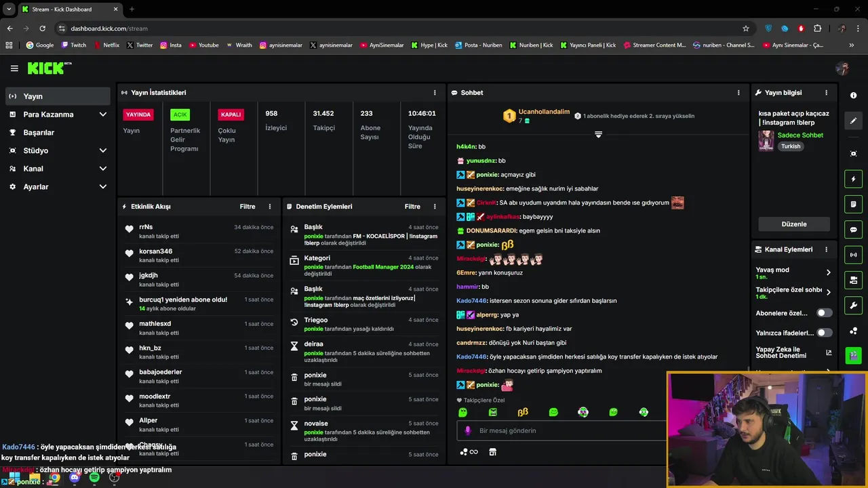Click the YAYINDA status badge
Screen dimensions: 868x488
click(138, 115)
